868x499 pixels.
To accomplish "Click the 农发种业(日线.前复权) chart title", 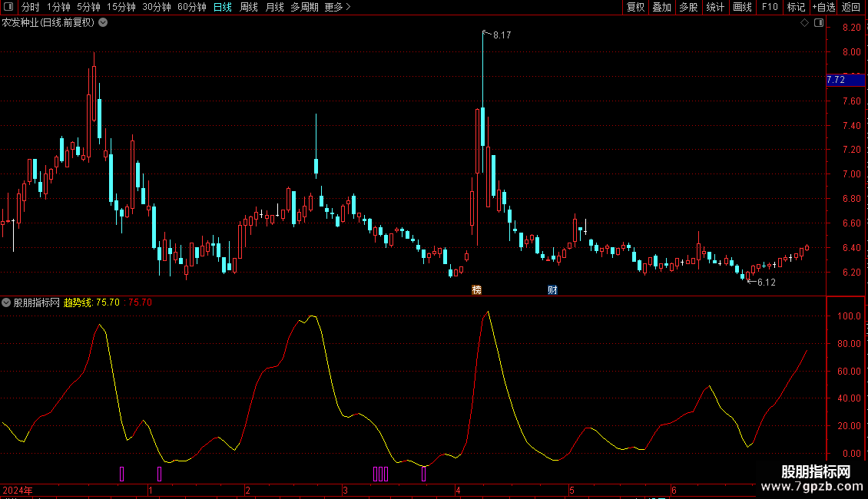I will [x=48, y=23].
